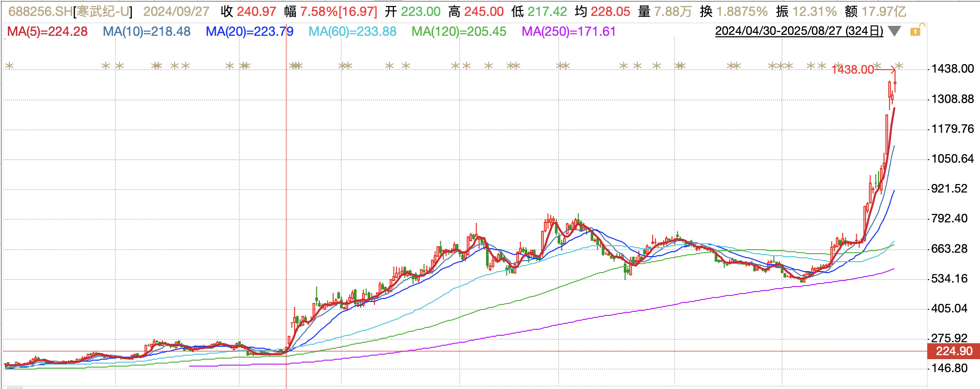Click the amplitude value 振 12.31%
The height and width of the screenshot is (389, 980).
click(x=806, y=11)
